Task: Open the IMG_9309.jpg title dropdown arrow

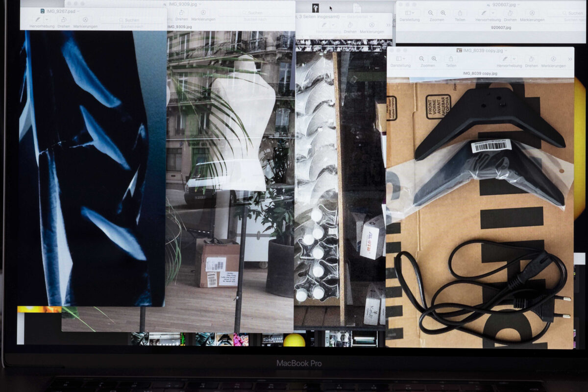Action: click(x=200, y=4)
